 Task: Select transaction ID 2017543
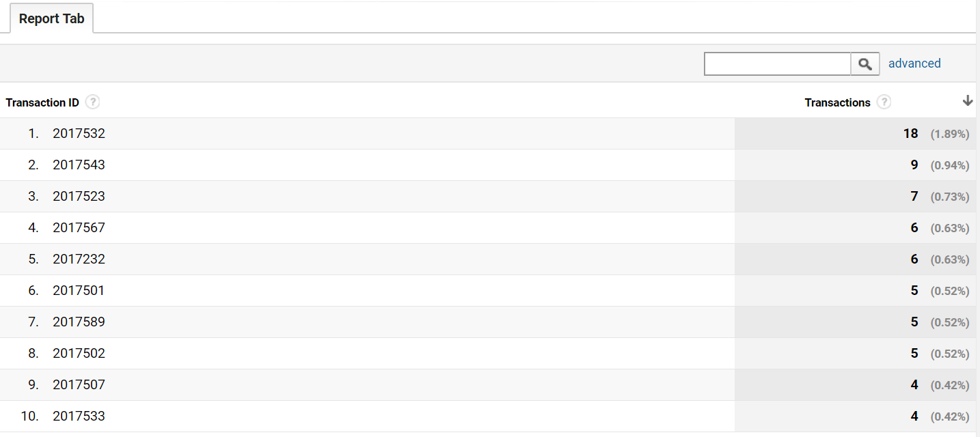(79, 165)
